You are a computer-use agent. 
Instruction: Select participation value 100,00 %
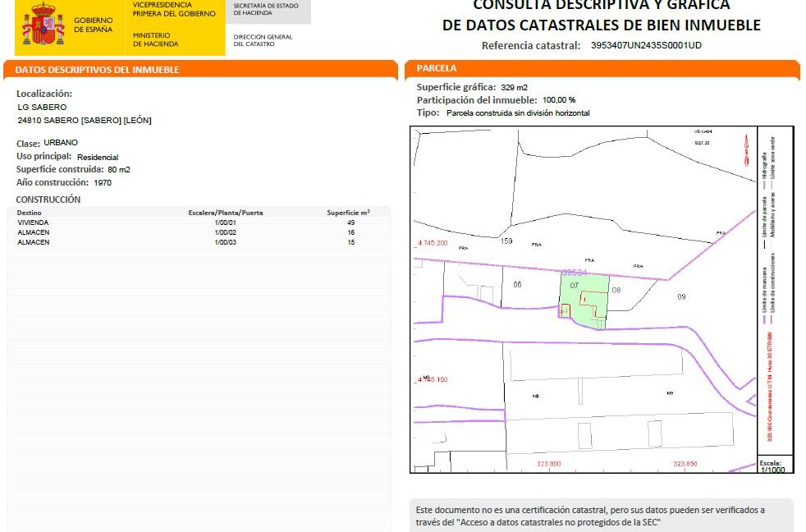(559, 100)
